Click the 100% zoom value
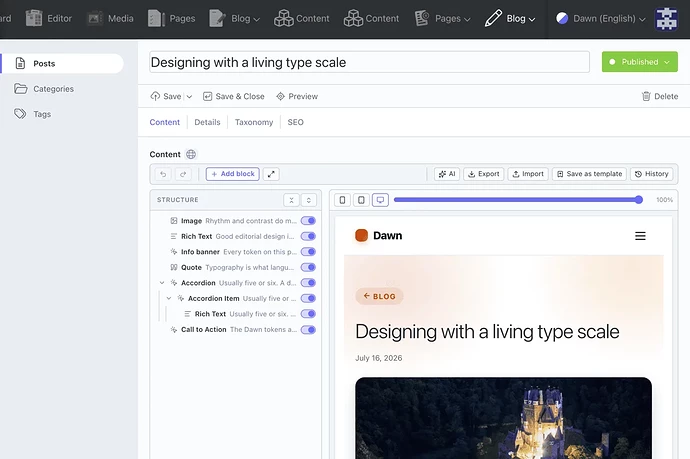This screenshot has height=459, width=690. click(x=664, y=200)
